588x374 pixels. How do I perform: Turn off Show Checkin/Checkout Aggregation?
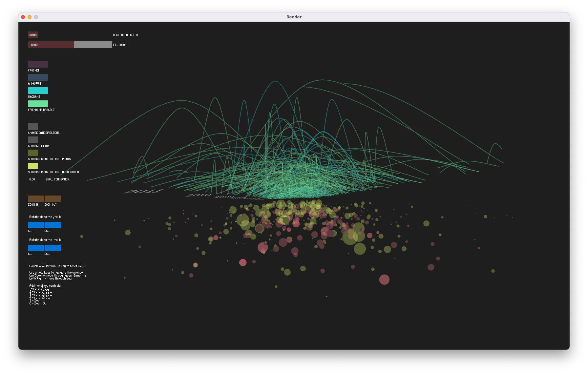click(x=33, y=166)
